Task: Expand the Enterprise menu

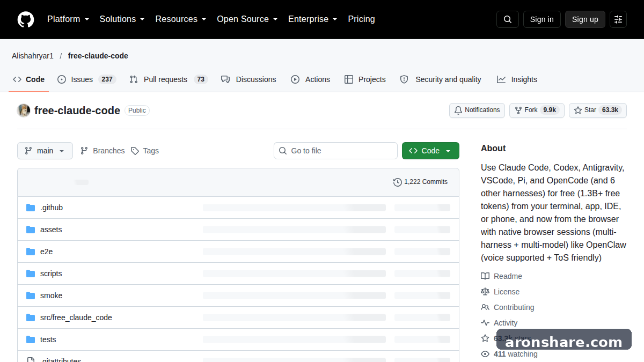Action: click(313, 19)
